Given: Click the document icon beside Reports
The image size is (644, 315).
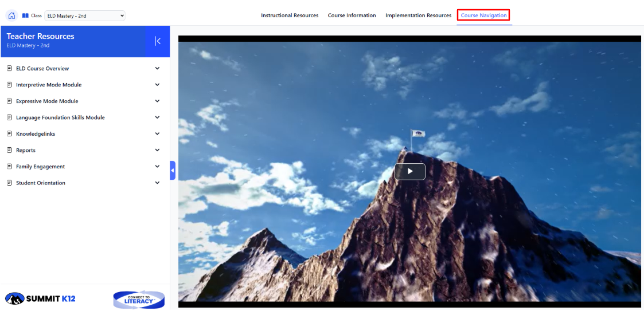Looking at the screenshot, I should click(x=9, y=151).
